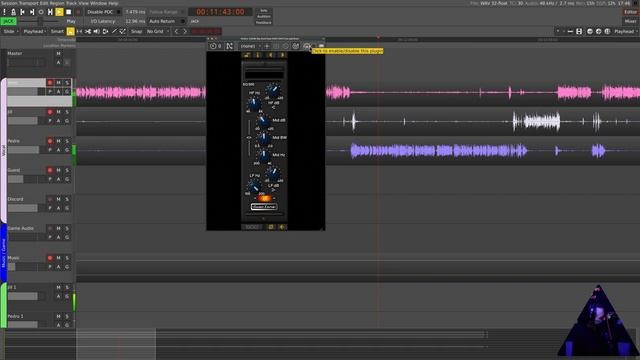Open the Region menu
The width and height of the screenshot is (640, 360).
point(57,3)
